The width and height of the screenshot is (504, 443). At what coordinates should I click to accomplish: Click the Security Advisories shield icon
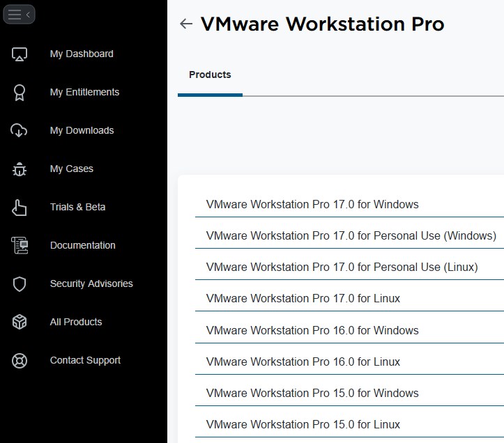tap(20, 284)
